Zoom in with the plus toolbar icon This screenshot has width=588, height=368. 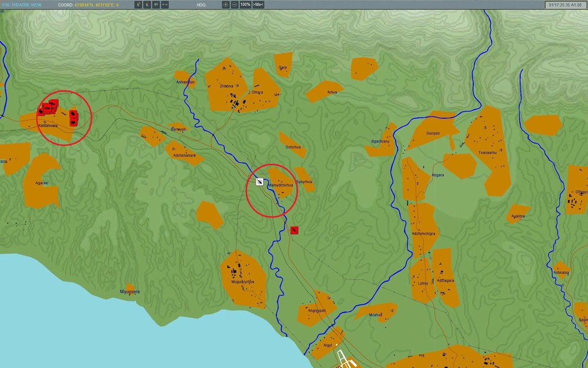[226, 5]
